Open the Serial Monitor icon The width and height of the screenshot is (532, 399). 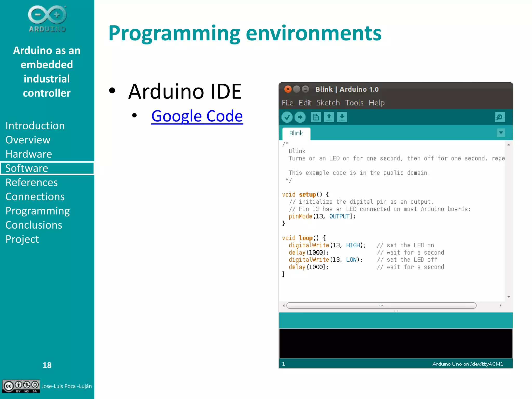(500, 117)
